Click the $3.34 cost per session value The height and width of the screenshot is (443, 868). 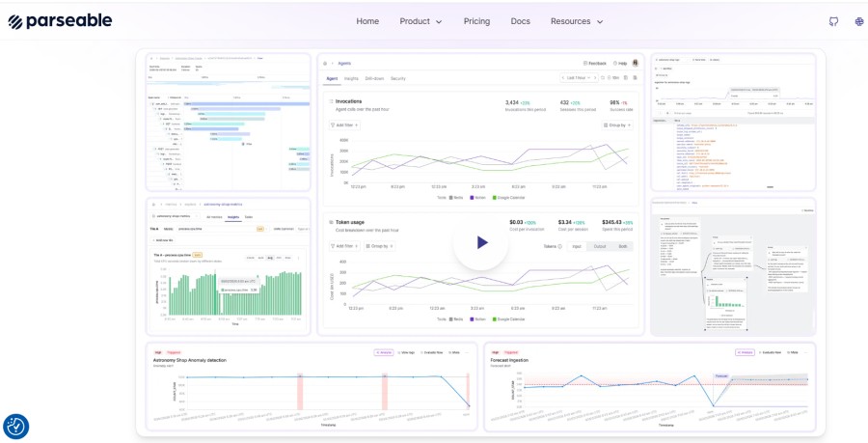[562, 222]
